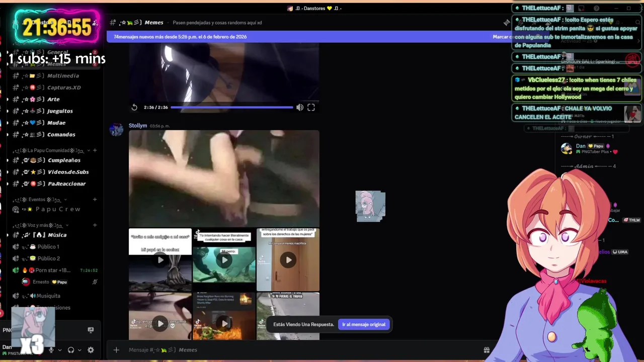
Task: Click the channel header name "Memes"
Action: 154,23
